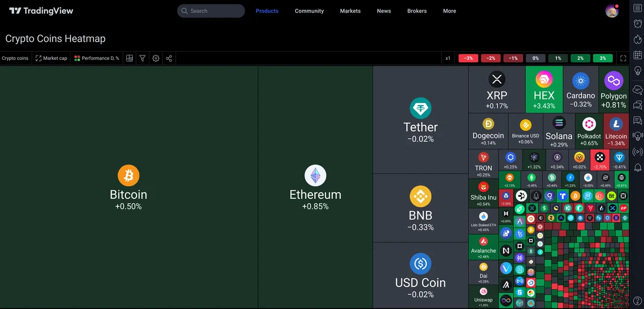The height and width of the screenshot is (309, 644).
Task: Click the Bitcoin logo icon
Action: coord(128,176)
